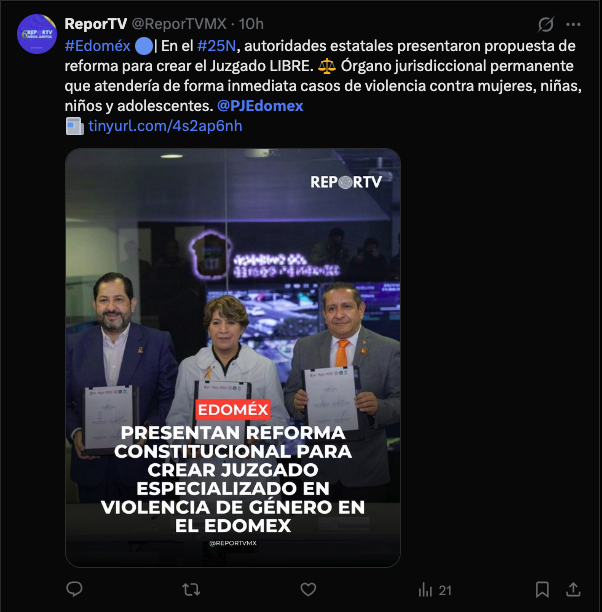Open the 10h post timestamp
The height and width of the screenshot is (612, 602).
(x=251, y=24)
